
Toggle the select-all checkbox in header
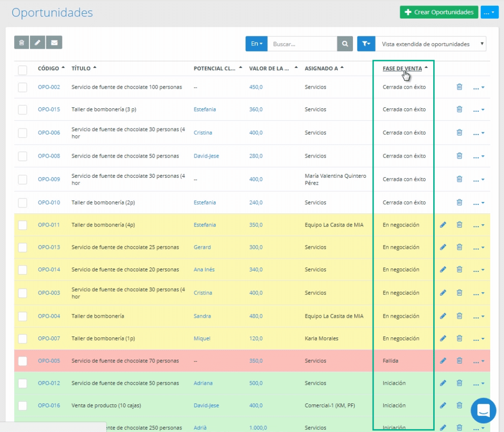[x=23, y=70]
